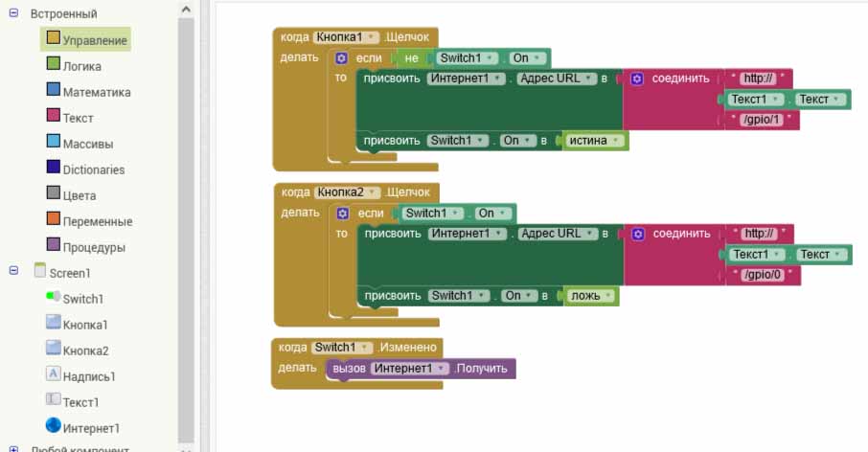This screenshot has height=452, width=868.
Task: Click gear icon on first если block
Action: pos(341,58)
